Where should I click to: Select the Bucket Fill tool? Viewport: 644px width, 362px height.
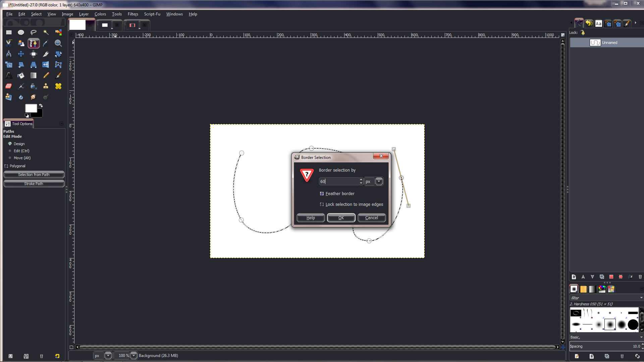pyautogui.click(x=21, y=75)
